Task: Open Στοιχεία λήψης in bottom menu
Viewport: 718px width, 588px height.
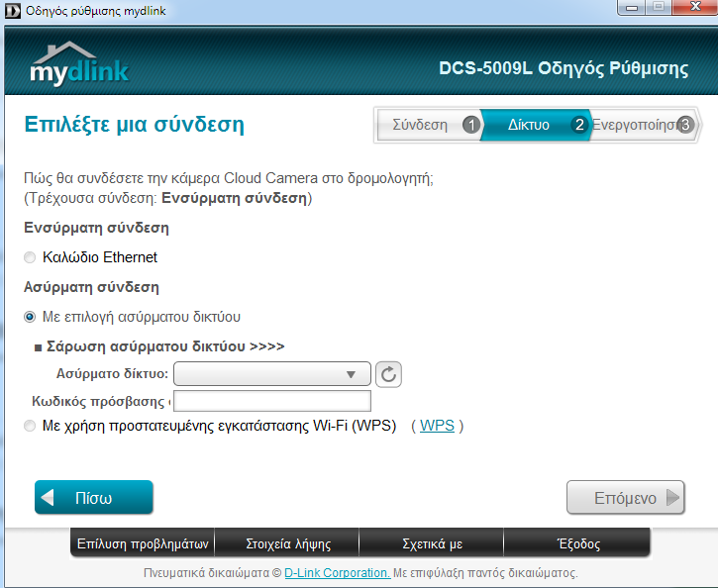Action: coord(287,543)
